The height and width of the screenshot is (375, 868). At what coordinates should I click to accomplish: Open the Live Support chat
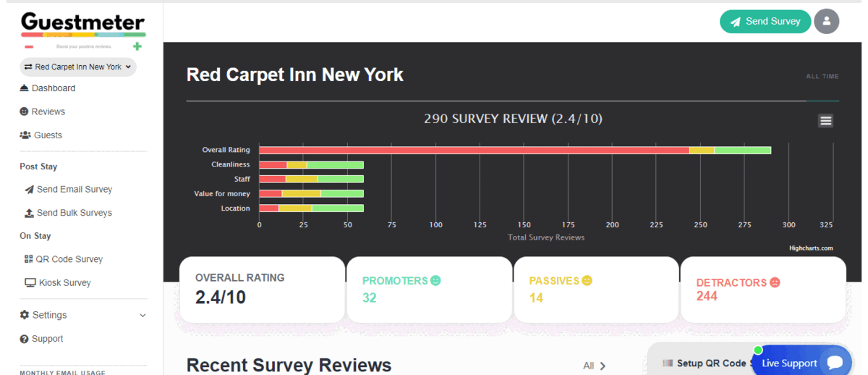tap(801, 362)
